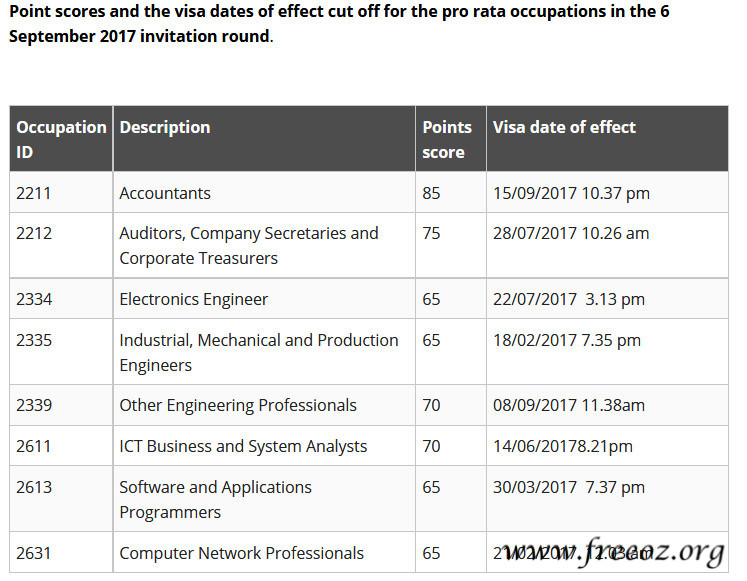Click the Points score column header
The width and height of the screenshot is (747, 581).
pos(446,139)
